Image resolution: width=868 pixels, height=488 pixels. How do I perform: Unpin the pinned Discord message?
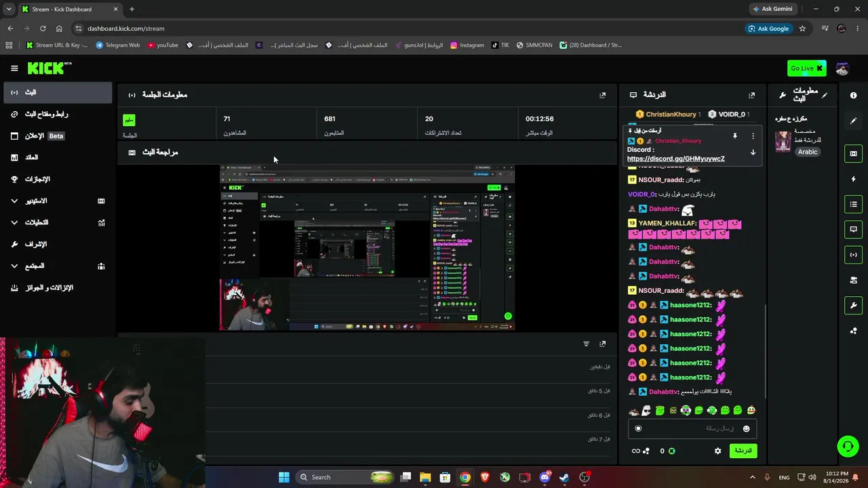[x=734, y=136]
